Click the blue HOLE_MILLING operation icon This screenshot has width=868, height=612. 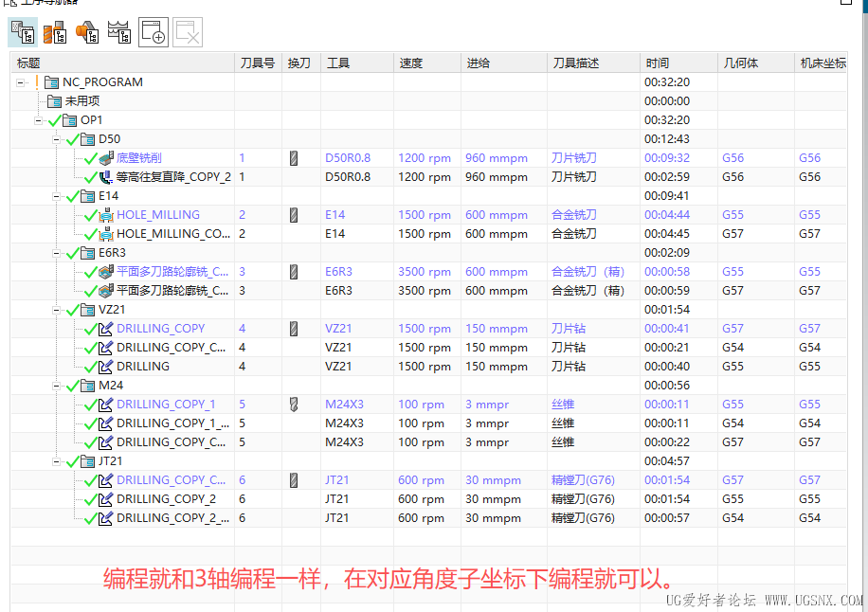pyautogui.click(x=106, y=215)
